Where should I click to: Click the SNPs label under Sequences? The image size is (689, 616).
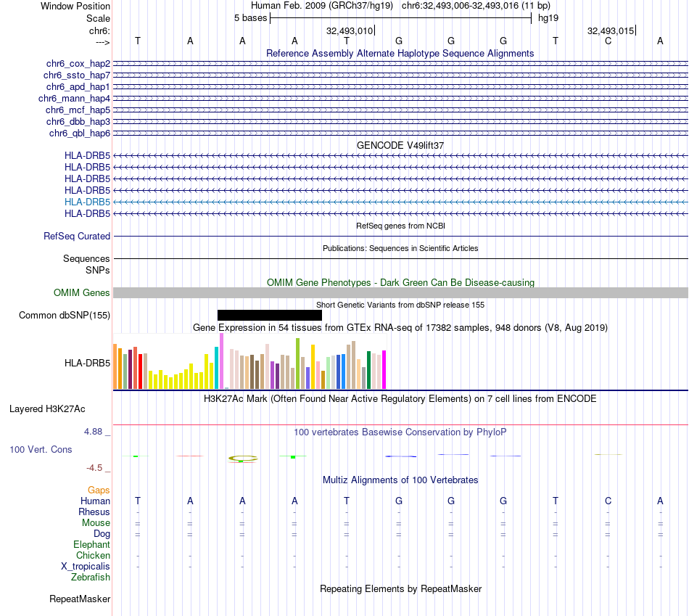98,270
